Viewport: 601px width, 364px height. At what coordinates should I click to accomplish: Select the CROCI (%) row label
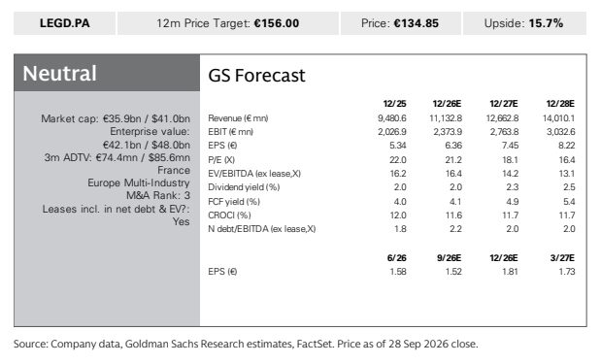[229, 215]
